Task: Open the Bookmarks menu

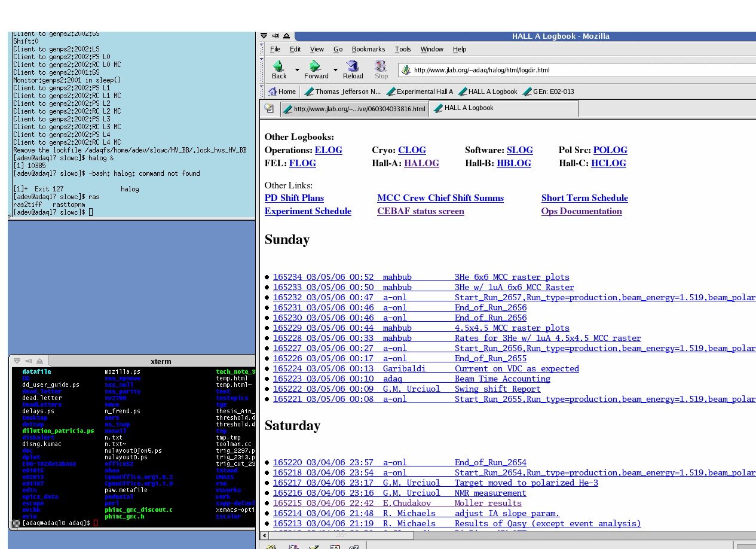Action: pyautogui.click(x=368, y=49)
